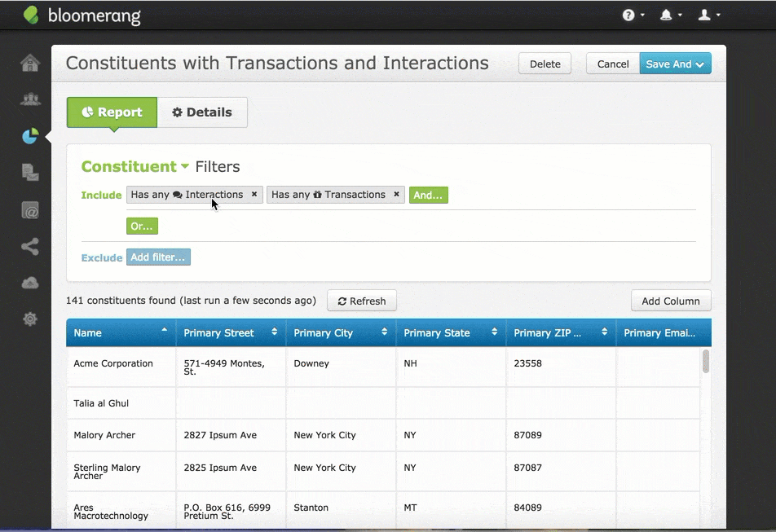The height and width of the screenshot is (532, 776).
Task: Open the help question mark menu
Action: [x=633, y=15]
